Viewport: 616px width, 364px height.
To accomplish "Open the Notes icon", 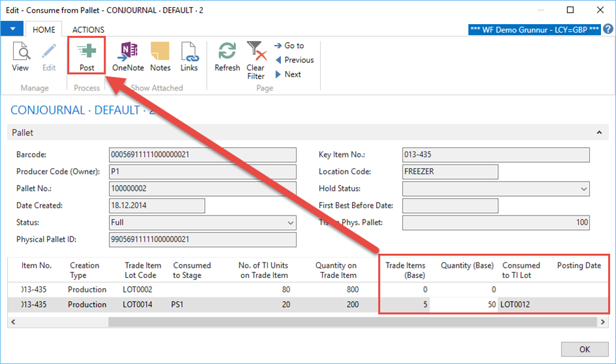I will point(160,53).
